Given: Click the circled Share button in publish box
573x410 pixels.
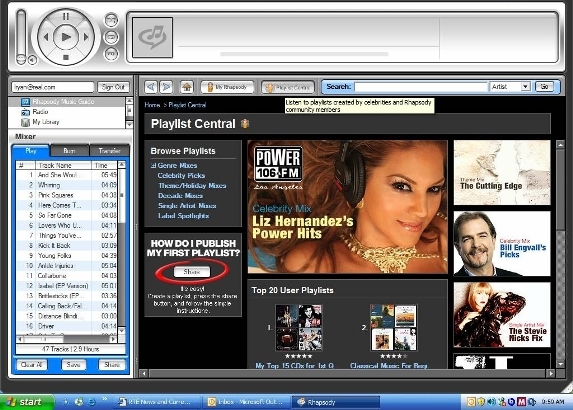Looking at the screenshot, I should (192, 272).
